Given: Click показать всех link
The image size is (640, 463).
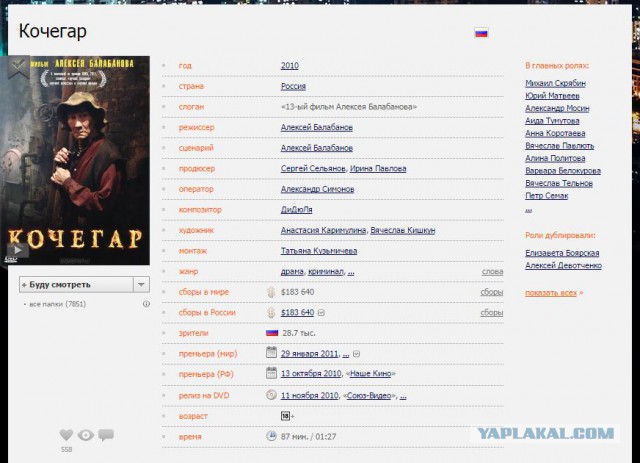Looking at the screenshot, I should click(551, 293).
